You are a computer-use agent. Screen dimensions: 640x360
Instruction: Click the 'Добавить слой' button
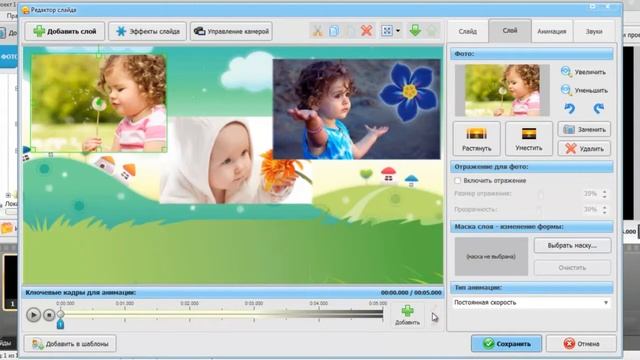pyautogui.click(x=64, y=31)
